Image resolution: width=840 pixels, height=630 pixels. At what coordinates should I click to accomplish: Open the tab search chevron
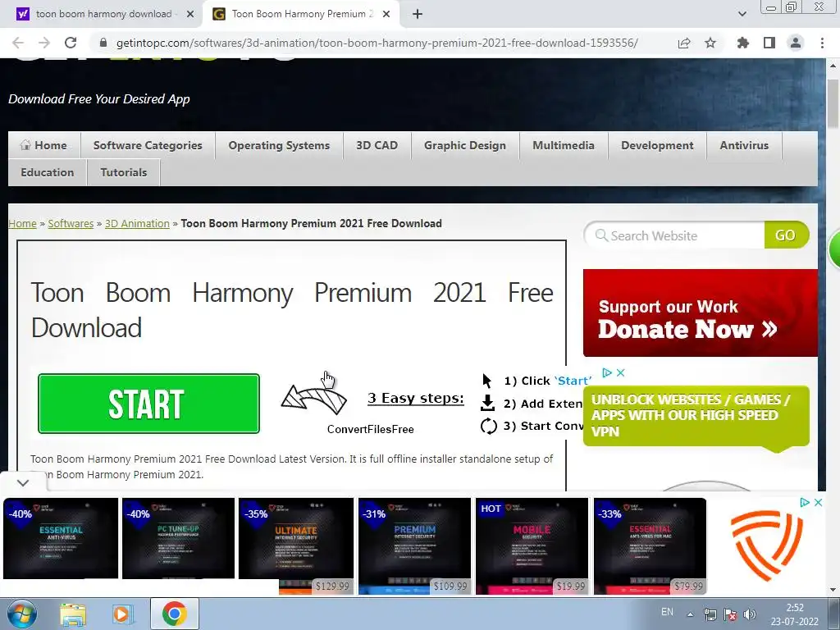pyautogui.click(x=742, y=14)
